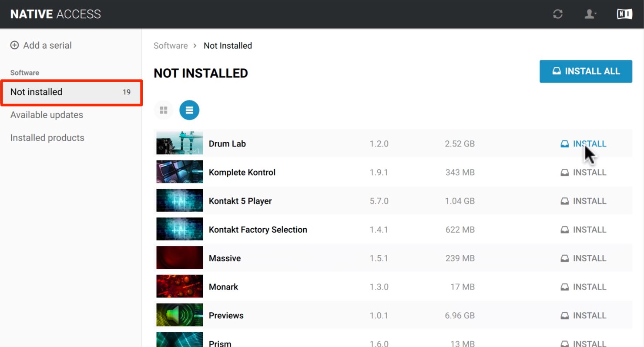Viewport: 644px width, 347px height.
Task: Install Monark
Action: click(x=583, y=287)
